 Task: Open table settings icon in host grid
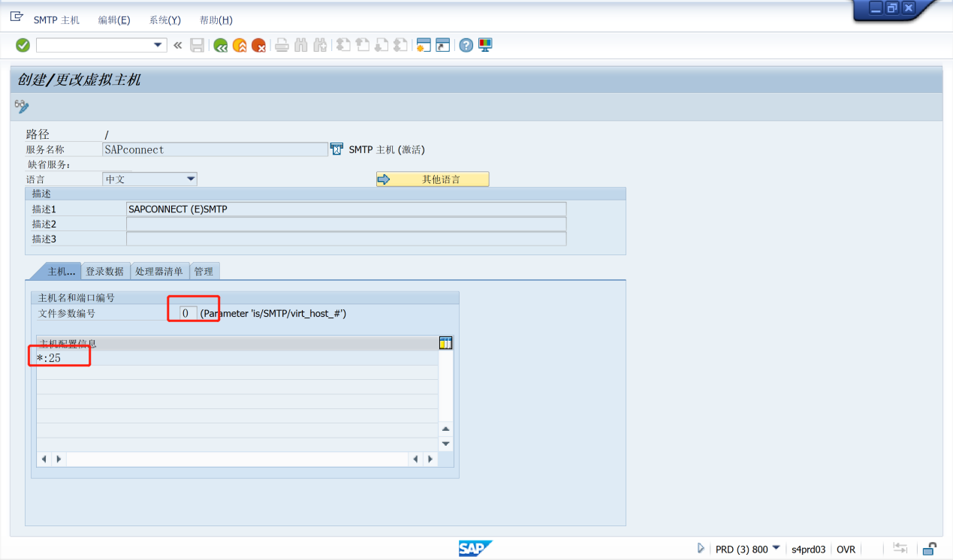pos(445,343)
